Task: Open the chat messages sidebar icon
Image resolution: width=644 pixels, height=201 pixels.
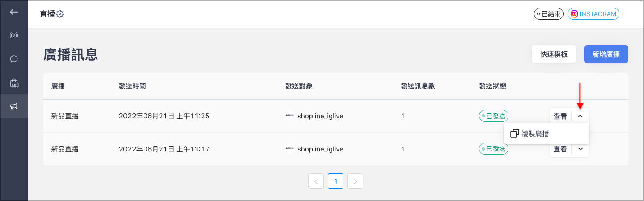Action: (14, 59)
